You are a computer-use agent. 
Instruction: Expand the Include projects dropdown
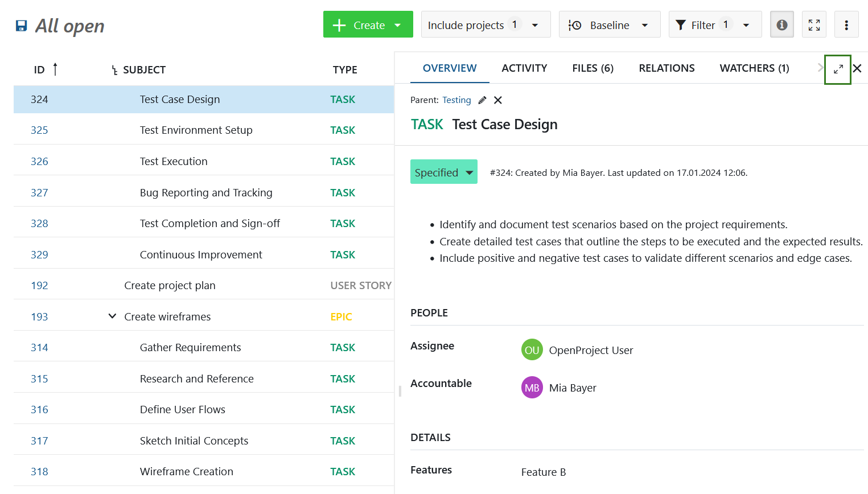tap(486, 25)
